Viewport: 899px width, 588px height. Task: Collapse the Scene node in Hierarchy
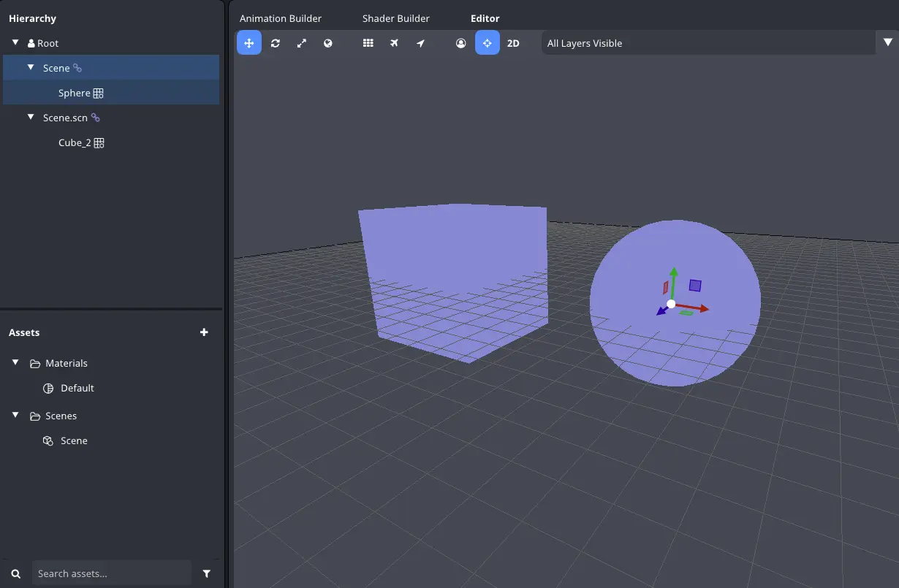click(31, 67)
